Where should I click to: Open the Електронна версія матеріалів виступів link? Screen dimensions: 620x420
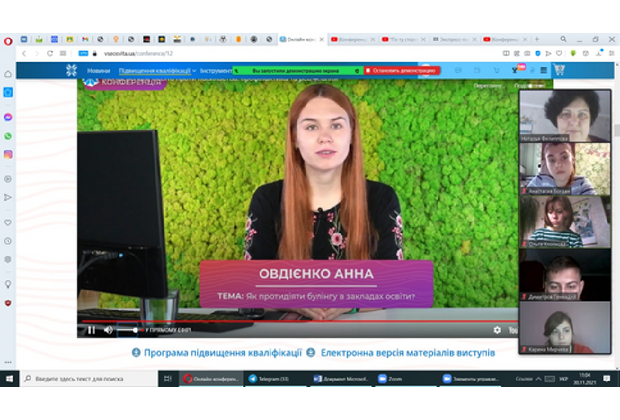point(408,352)
